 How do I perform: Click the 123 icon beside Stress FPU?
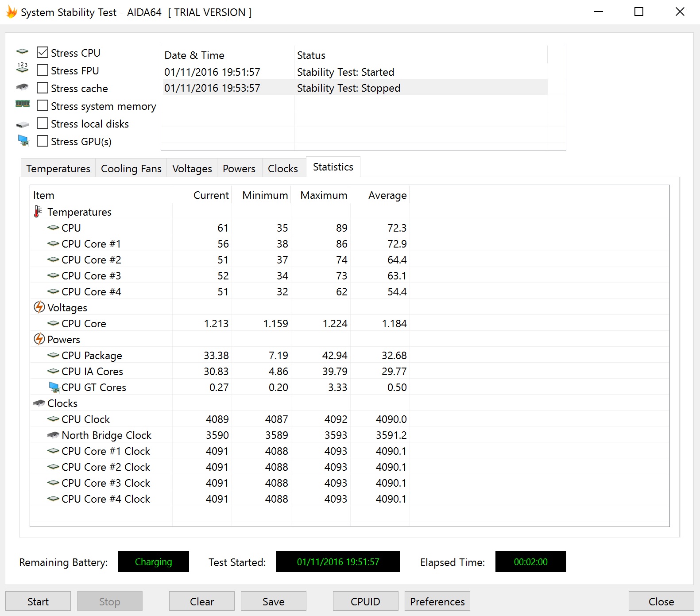tap(22, 67)
